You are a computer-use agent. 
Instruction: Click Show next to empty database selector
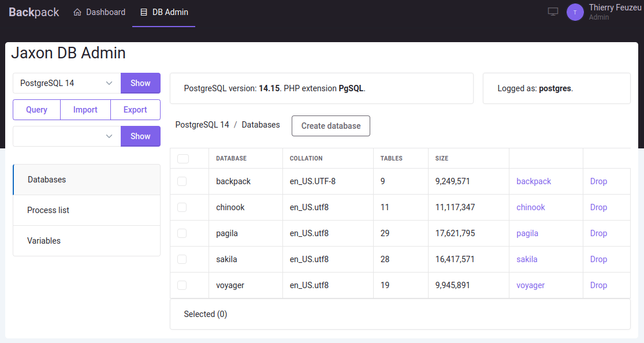pyautogui.click(x=140, y=136)
